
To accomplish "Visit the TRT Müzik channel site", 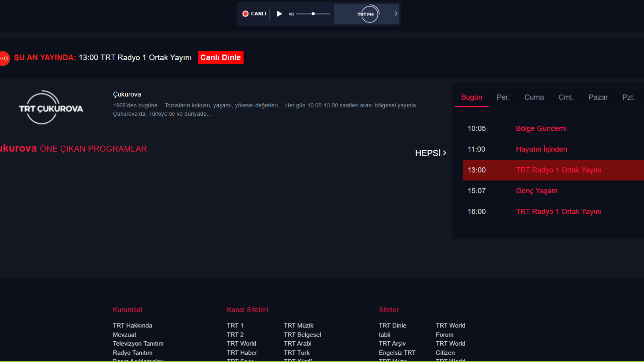I will pos(299,325).
